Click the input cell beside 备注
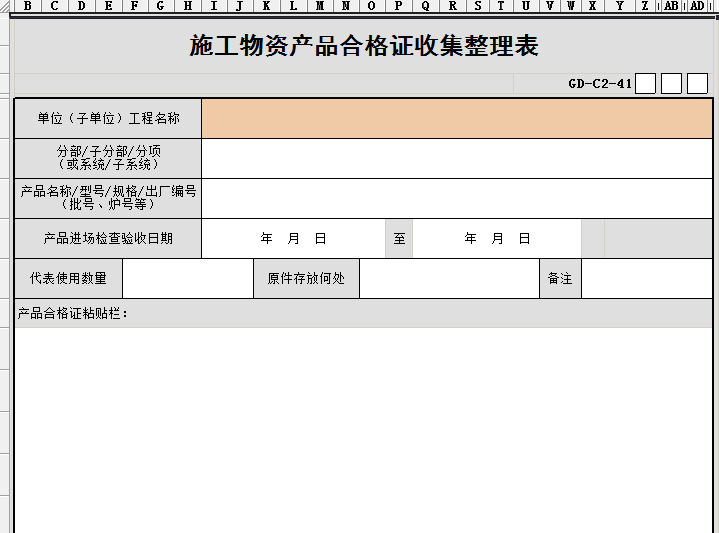Viewport: 719px width, 533px height. click(647, 278)
